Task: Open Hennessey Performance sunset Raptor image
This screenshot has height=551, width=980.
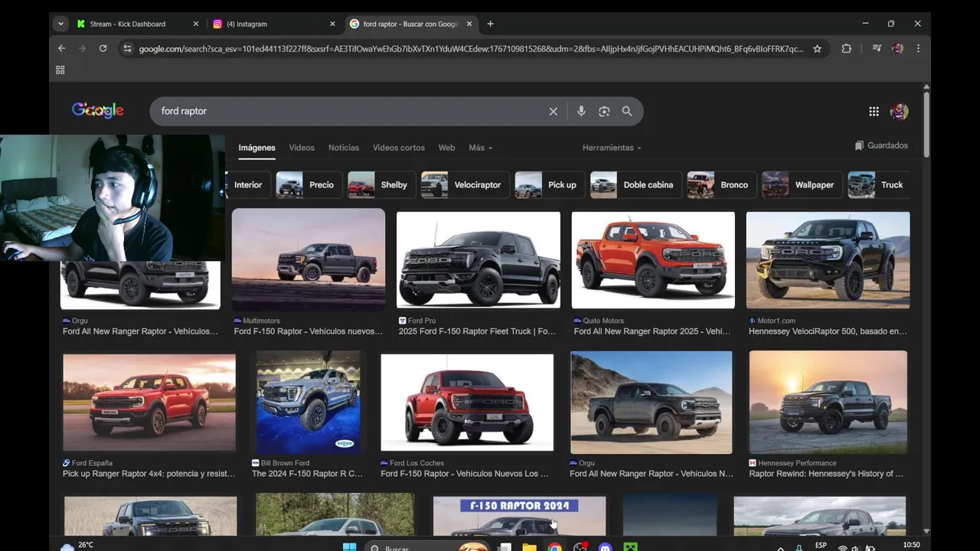Action: [x=828, y=403]
